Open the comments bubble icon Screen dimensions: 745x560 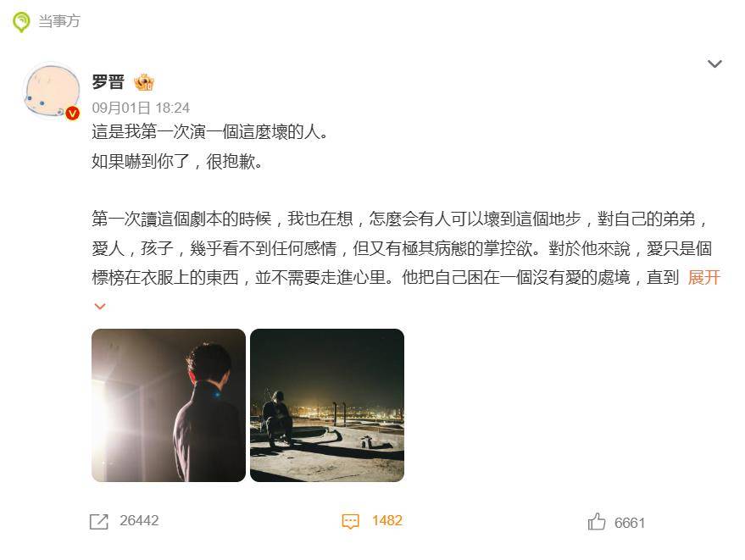tap(350, 522)
